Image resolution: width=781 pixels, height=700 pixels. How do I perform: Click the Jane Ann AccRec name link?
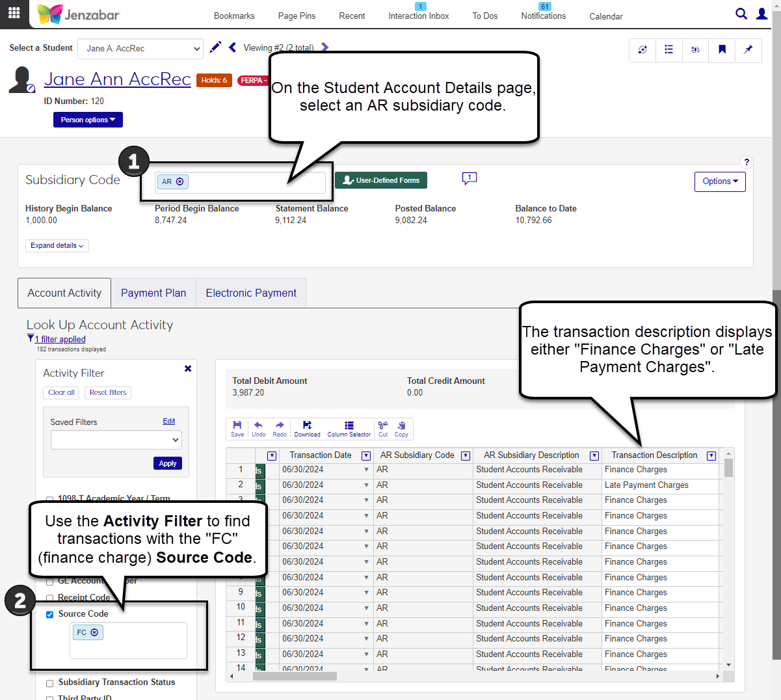(117, 79)
